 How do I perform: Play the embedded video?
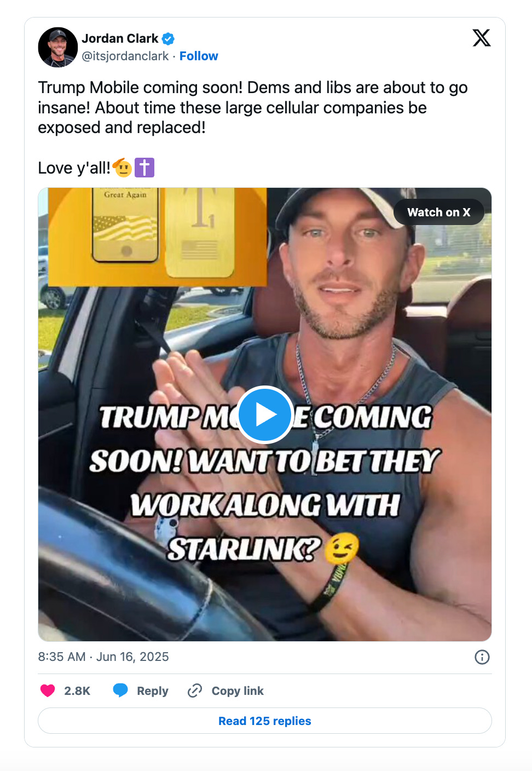pos(265,415)
